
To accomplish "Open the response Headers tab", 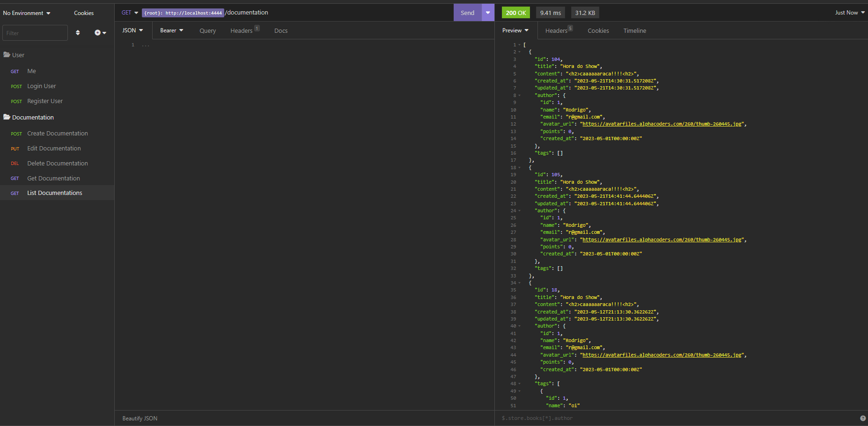I will coord(555,30).
